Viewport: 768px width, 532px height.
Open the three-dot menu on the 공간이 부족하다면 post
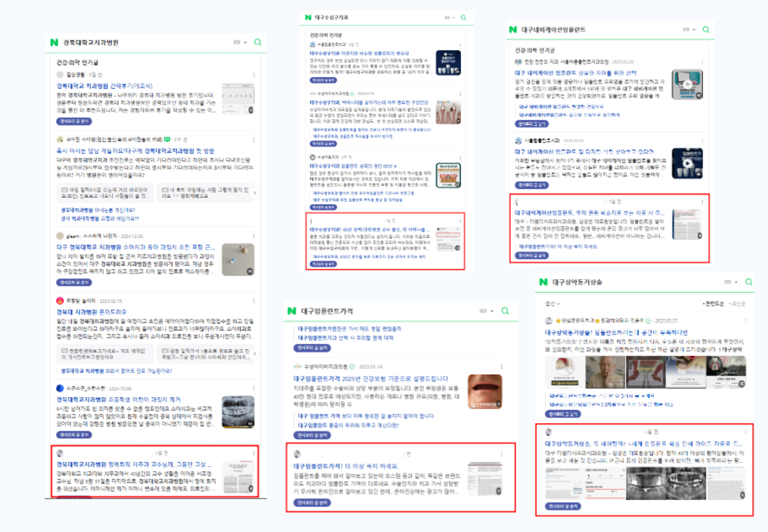[x=745, y=321]
